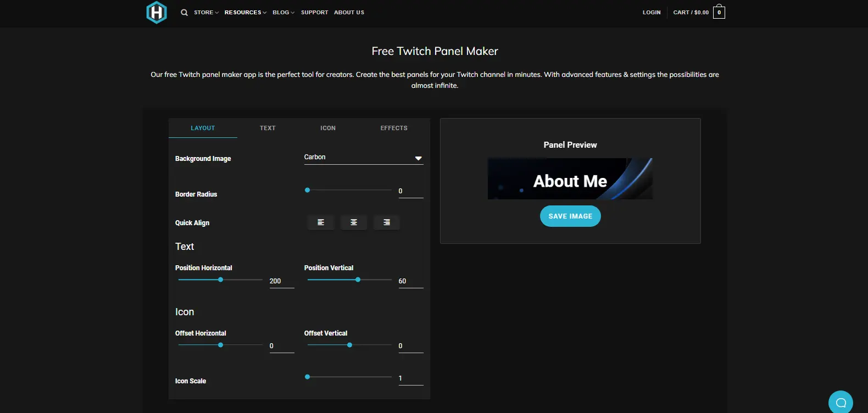Screen dimensions: 868x413
Task: Open the shopping cart bag icon
Action: point(719,12)
